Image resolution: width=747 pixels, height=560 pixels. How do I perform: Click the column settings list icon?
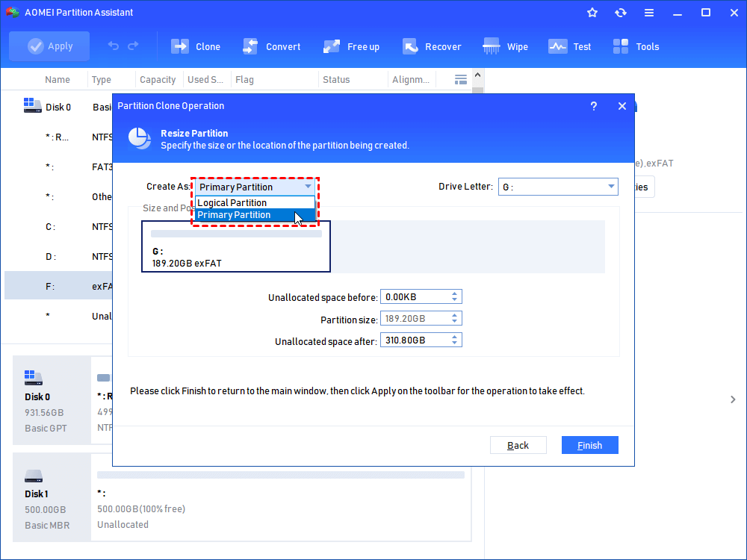pyautogui.click(x=461, y=80)
